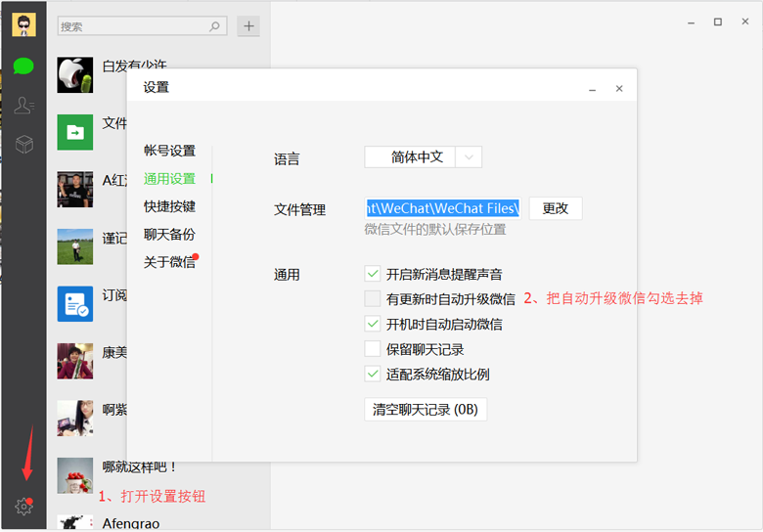
Task: Enable 有更新时自动升级微信 checkbox
Action: coord(373,299)
